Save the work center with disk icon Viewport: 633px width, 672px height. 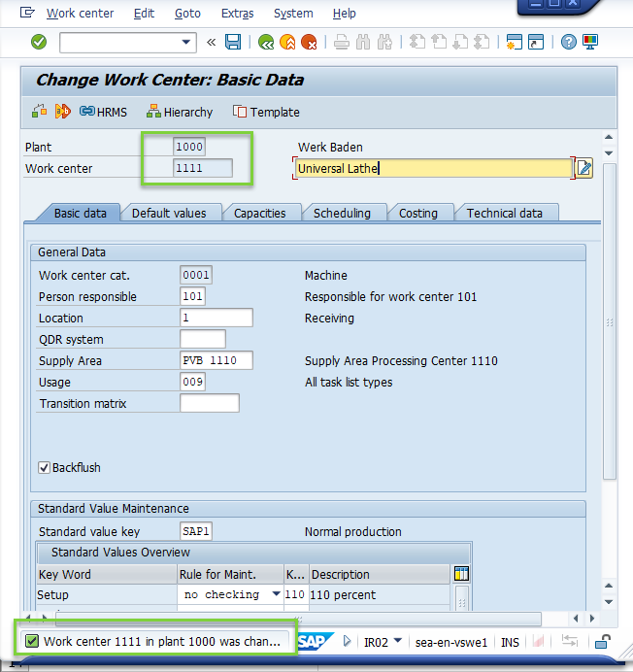click(x=233, y=42)
